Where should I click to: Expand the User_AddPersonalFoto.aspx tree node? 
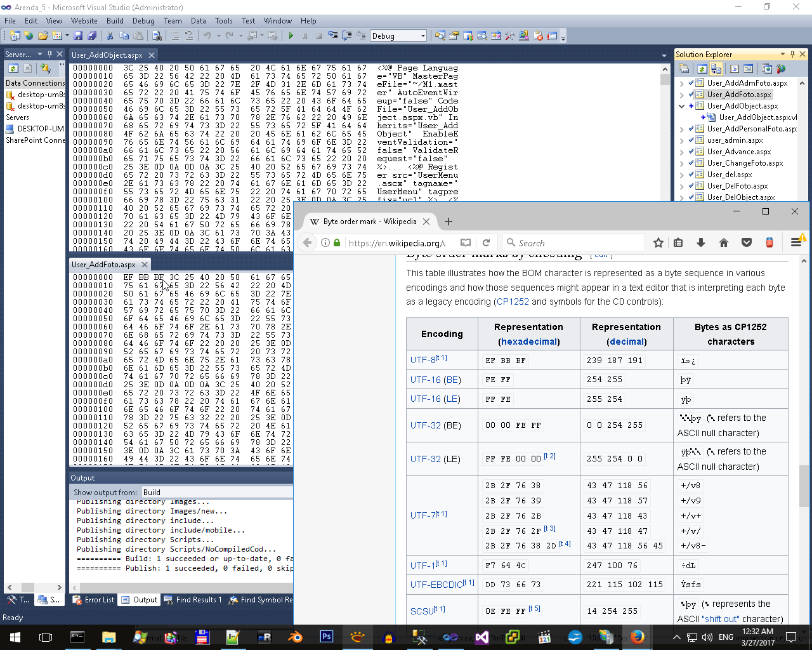tap(682, 129)
